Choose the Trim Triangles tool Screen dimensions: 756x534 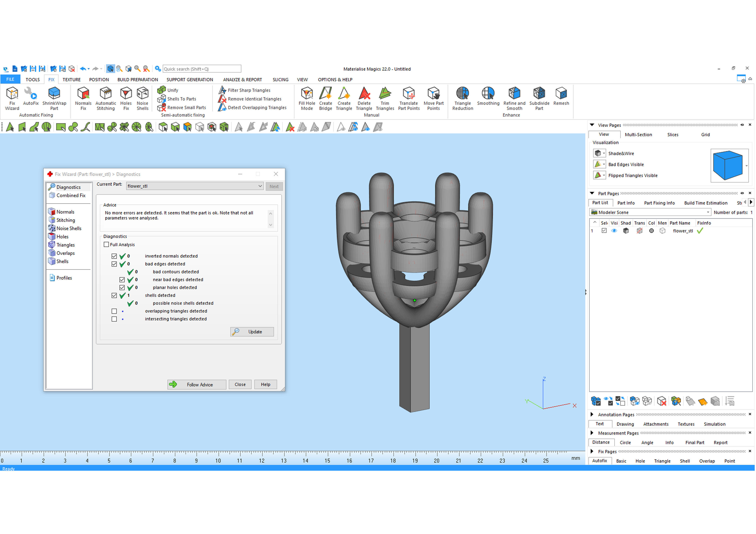[x=385, y=98]
